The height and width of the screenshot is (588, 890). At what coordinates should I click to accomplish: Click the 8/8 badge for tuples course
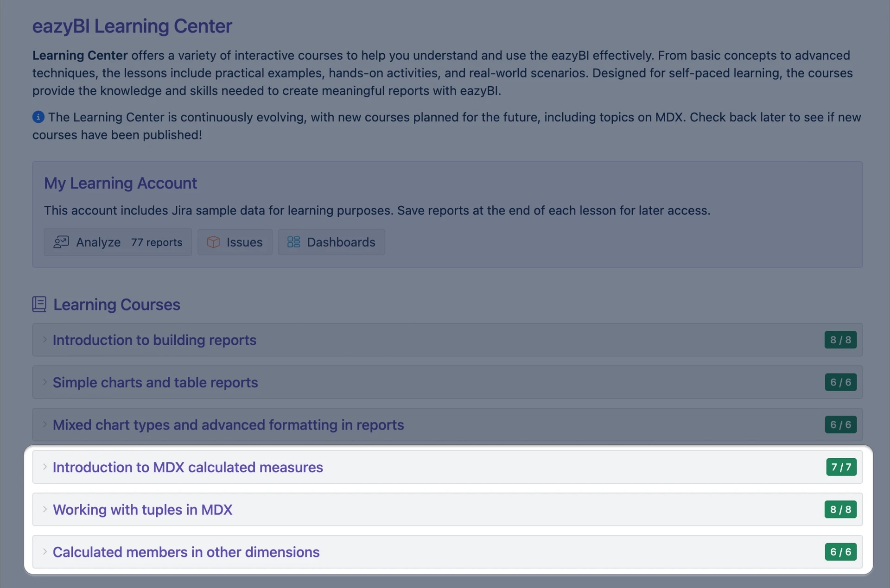[840, 510]
